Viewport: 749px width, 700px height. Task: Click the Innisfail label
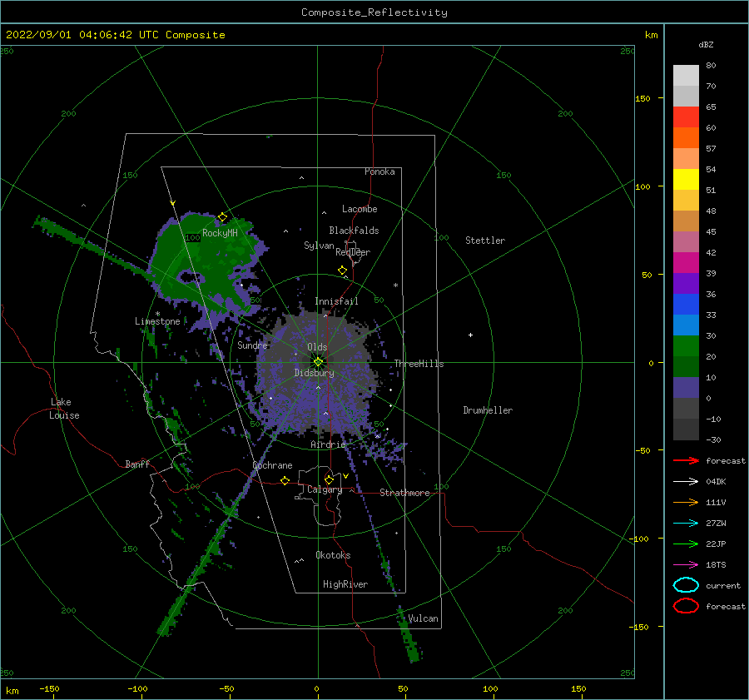pos(336,301)
